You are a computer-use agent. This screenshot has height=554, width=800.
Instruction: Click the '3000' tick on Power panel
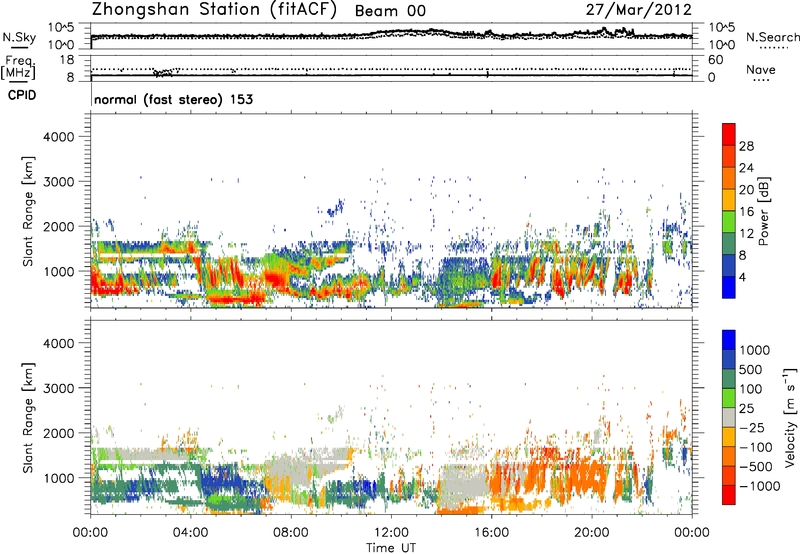click(x=59, y=182)
